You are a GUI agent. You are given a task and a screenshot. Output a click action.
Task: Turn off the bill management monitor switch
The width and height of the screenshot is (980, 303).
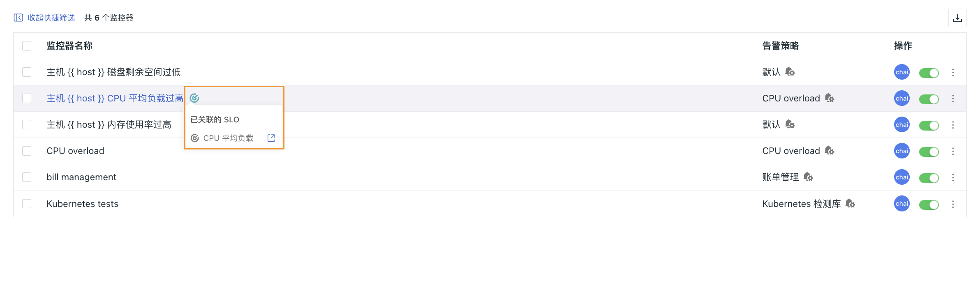click(x=929, y=178)
